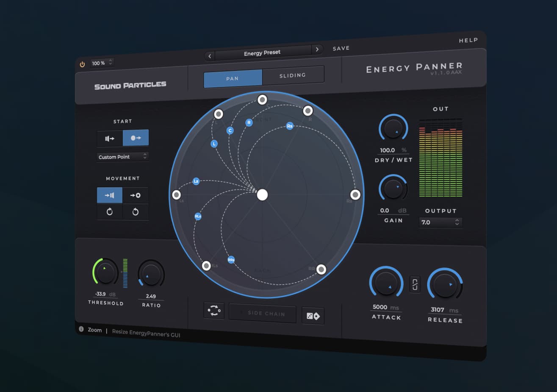Screen dimensions: 557x392
Task: Click the blue Ls source dot
Action: pyautogui.click(x=196, y=181)
